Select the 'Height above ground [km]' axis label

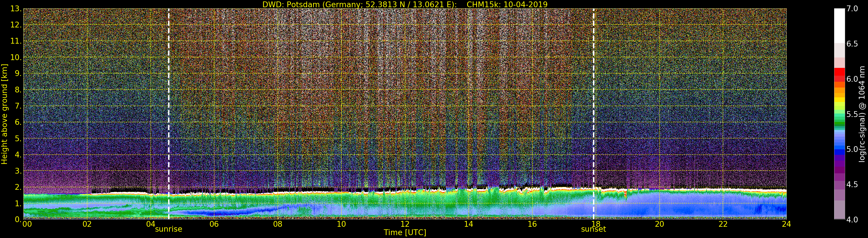(4, 114)
